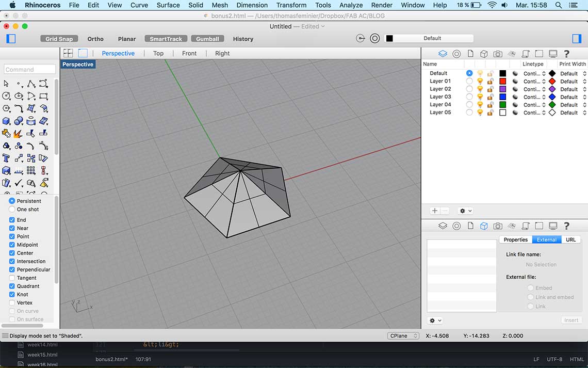Open the Linetype dropdown for Layer 01

click(x=534, y=82)
